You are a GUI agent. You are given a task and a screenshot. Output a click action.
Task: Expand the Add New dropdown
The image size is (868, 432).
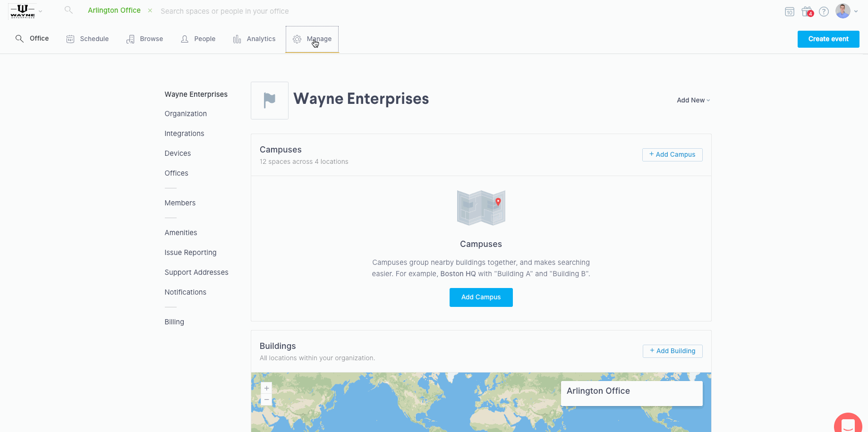pos(693,100)
